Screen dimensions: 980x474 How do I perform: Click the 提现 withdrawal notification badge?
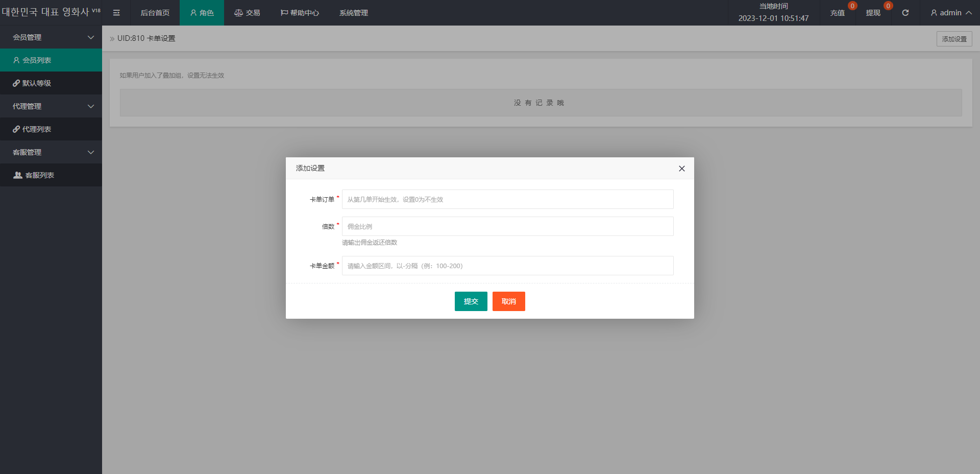point(888,6)
